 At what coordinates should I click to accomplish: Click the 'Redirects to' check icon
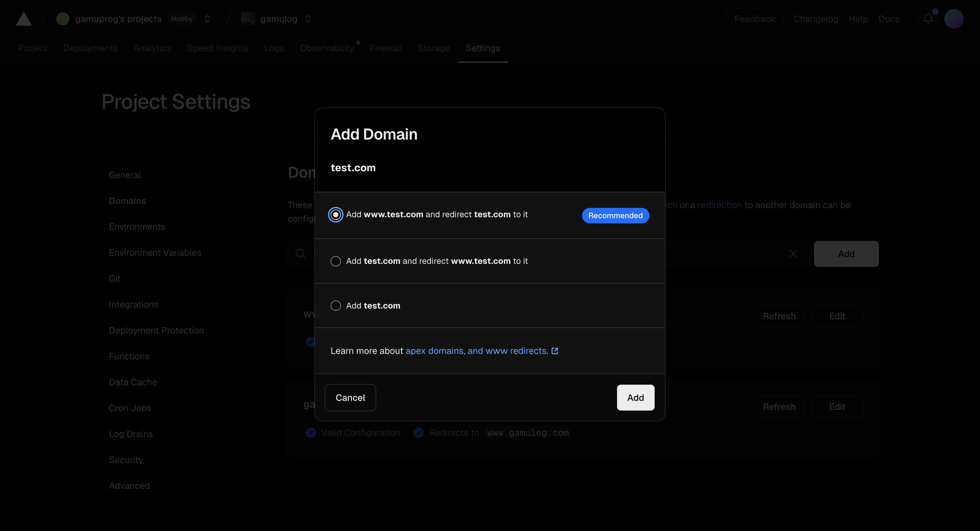(x=418, y=433)
